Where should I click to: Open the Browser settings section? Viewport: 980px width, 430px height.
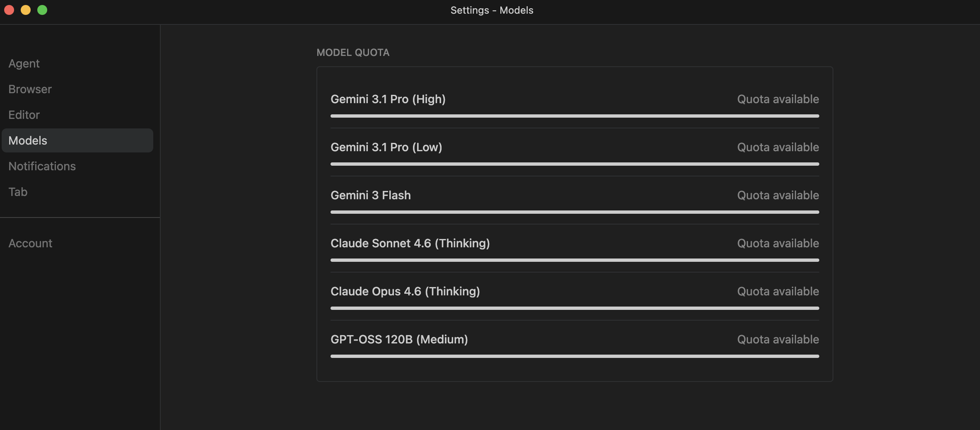[x=30, y=89]
